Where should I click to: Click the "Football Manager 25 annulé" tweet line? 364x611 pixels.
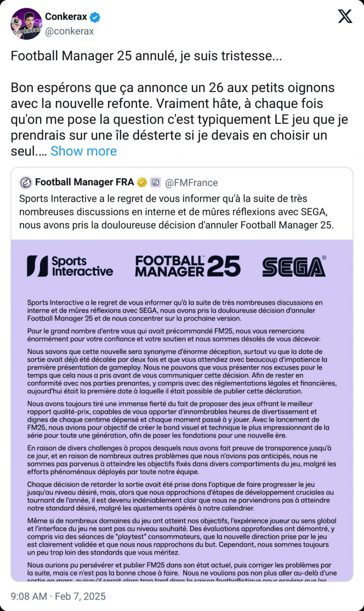146,56
